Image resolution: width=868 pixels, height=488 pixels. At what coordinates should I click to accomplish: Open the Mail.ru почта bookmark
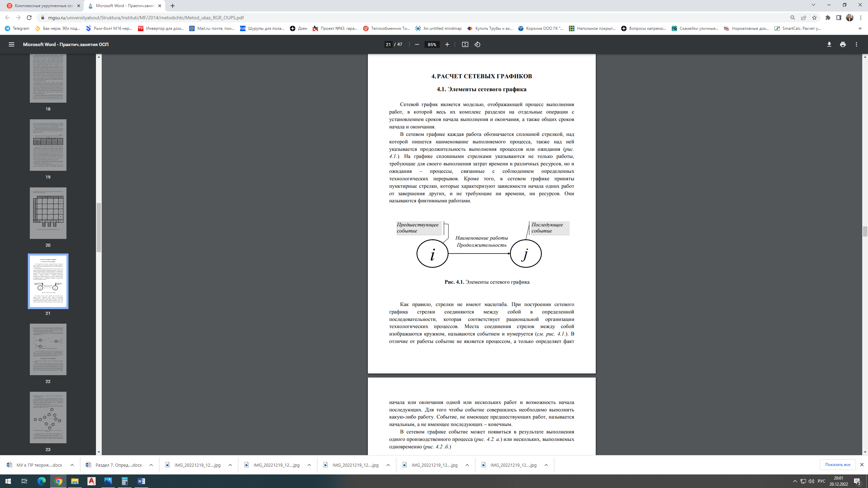[212, 28]
